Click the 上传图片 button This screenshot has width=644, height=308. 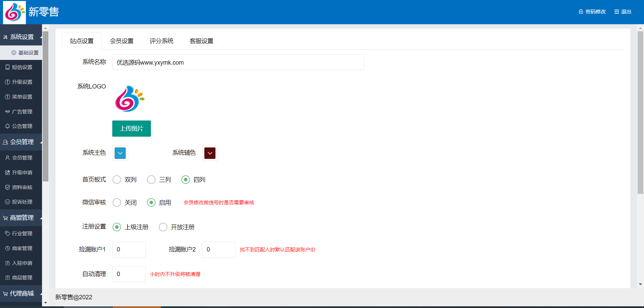click(x=131, y=129)
